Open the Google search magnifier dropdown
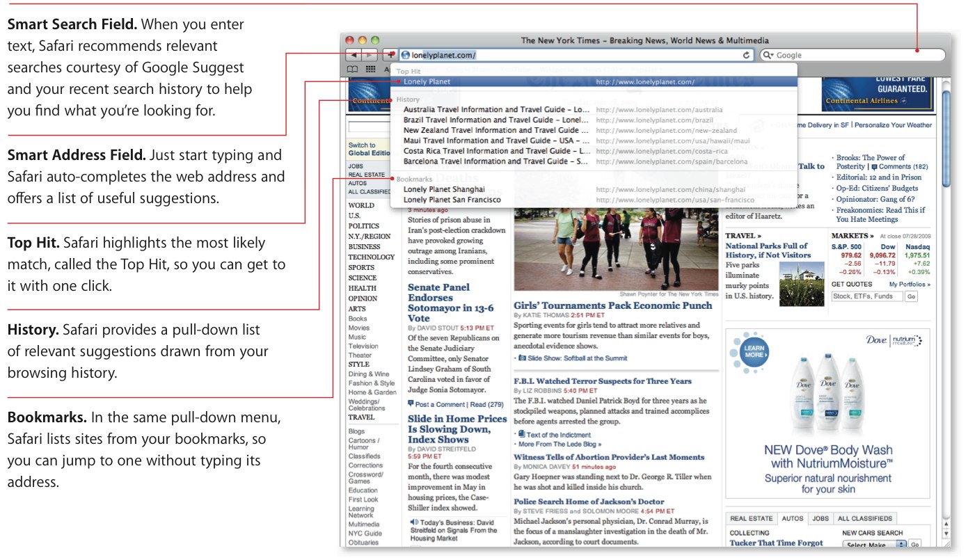 click(768, 55)
